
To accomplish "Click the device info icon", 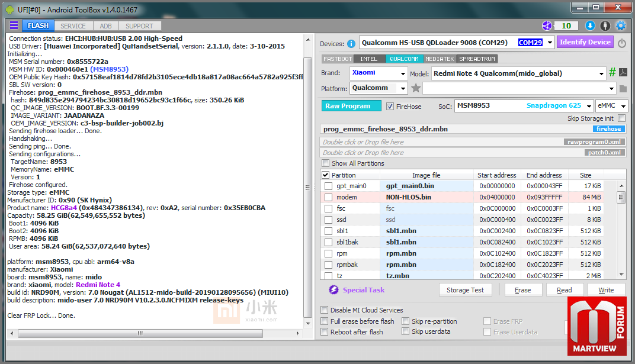I will tap(351, 43).
